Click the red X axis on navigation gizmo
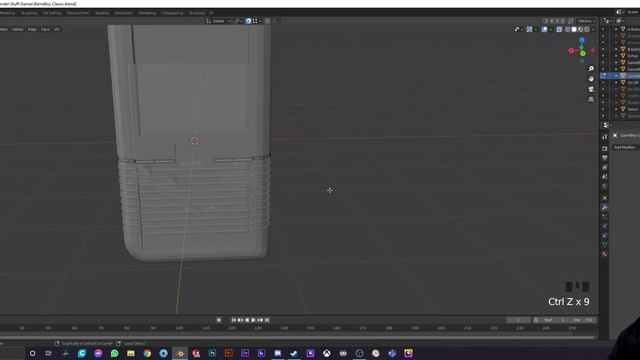The width and height of the screenshot is (640, 360). [x=571, y=51]
